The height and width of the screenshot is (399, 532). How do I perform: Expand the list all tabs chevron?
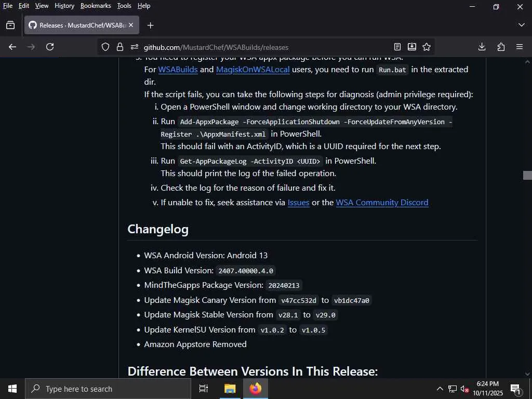point(522,25)
